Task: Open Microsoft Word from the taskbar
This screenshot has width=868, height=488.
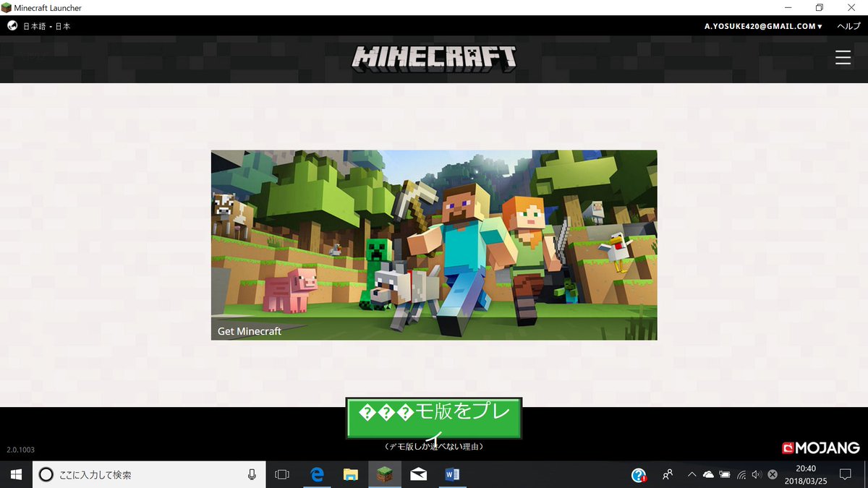Action: click(x=453, y=474)
